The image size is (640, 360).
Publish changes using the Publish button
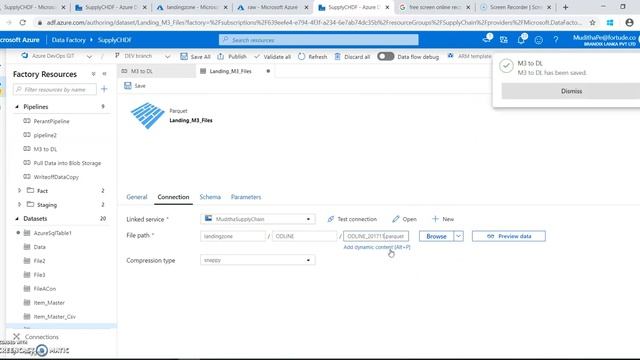pyautogui.click(x=232, y=56)
